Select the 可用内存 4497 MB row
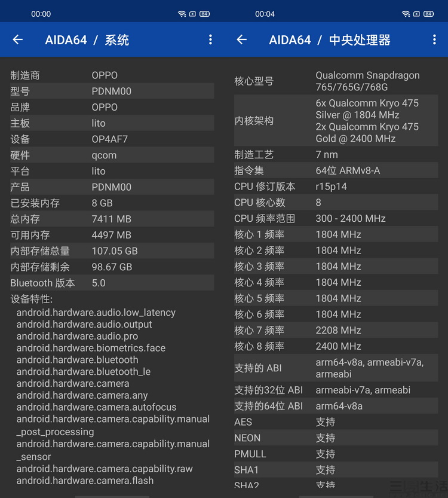 pos(112,235)
